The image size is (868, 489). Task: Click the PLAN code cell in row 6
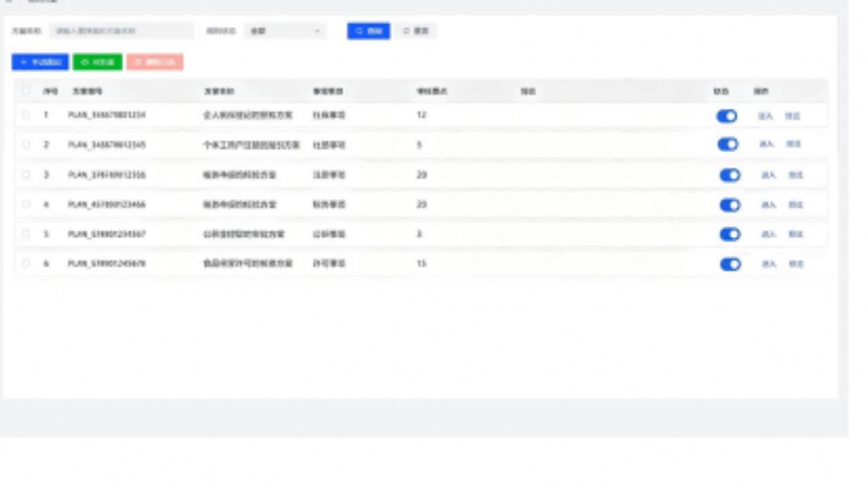[107, 263]
